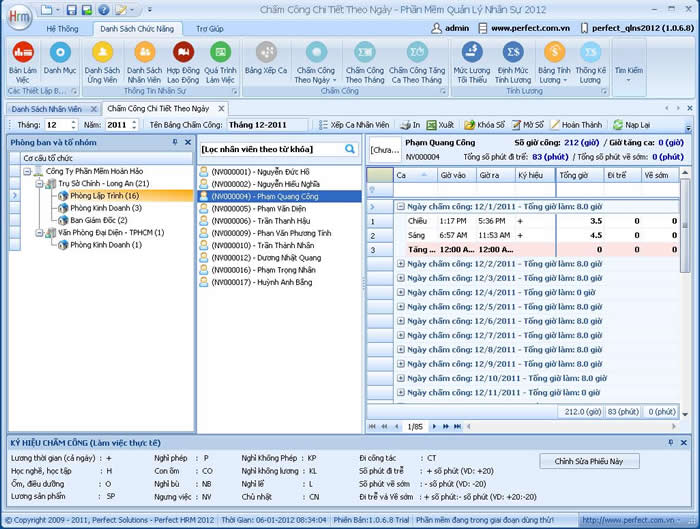Viewport: 700px width, 529px height.
Task: Step the Tháng month spinner
Action: (74, 125)
